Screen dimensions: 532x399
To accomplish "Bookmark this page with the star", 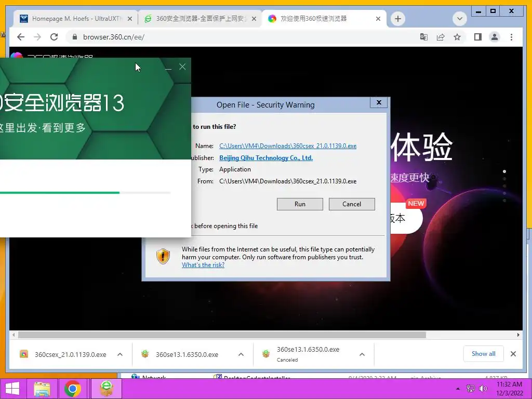I will click(457, 37).
